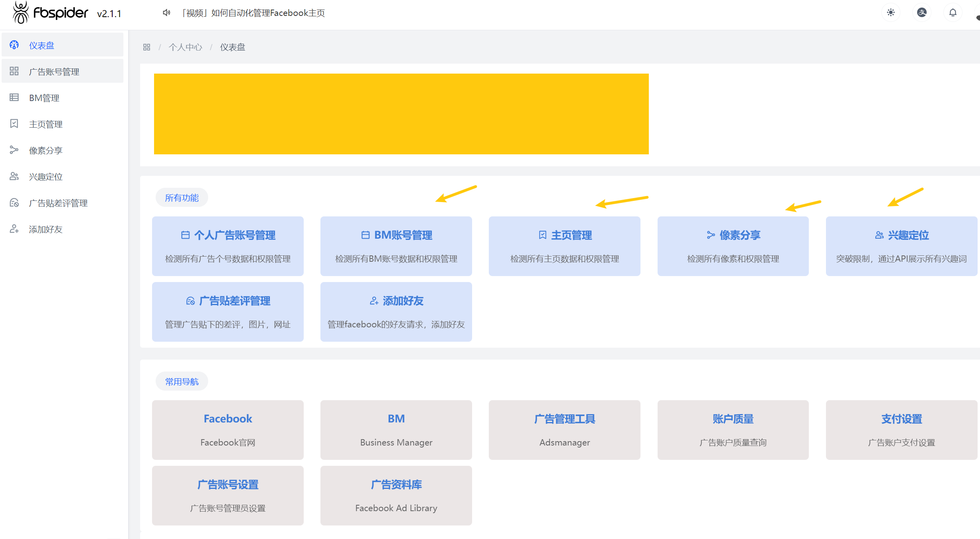Open 广告贴差评管理 from the sidebar
Image resolution: width=980 pixels, height=539 pixels.
click(58, 203)
